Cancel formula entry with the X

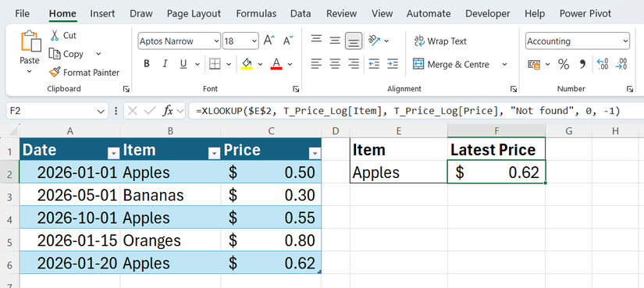(x=132, y=111)
